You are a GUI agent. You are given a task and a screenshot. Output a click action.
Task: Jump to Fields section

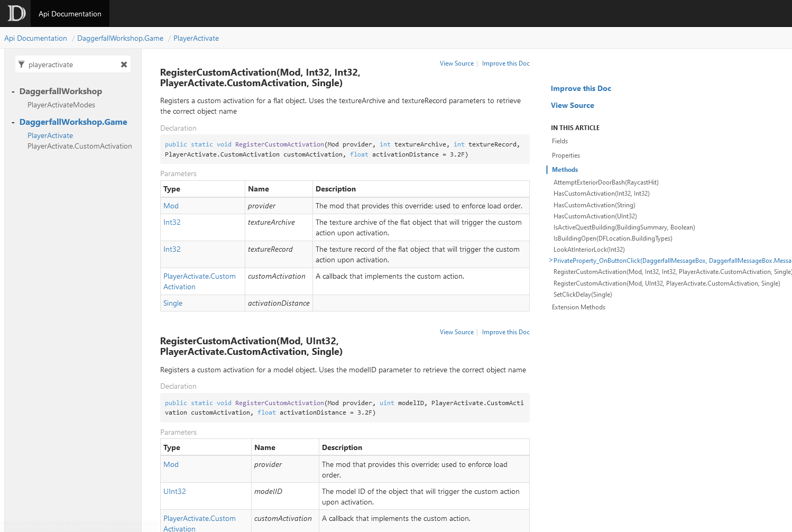(560, 141)
